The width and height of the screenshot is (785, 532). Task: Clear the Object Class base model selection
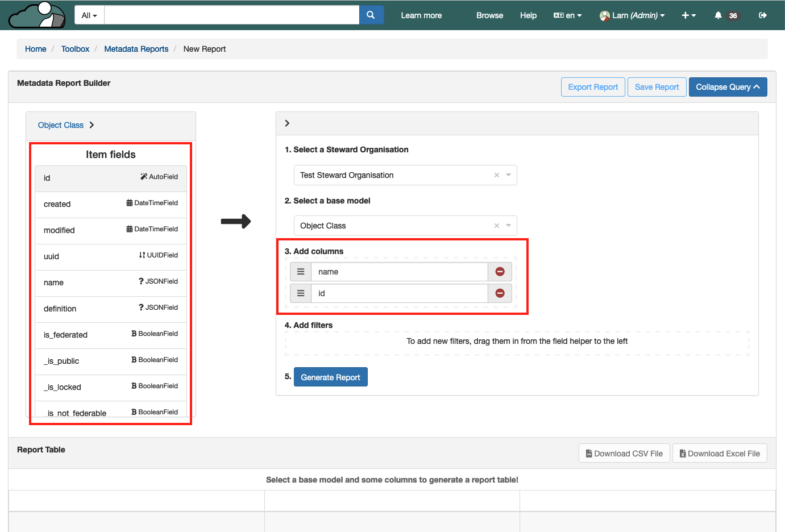coord(496,226)
